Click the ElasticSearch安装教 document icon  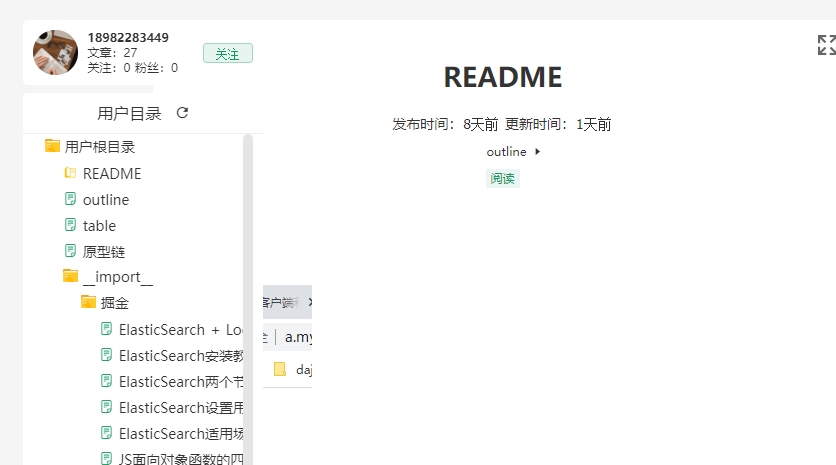106,355
